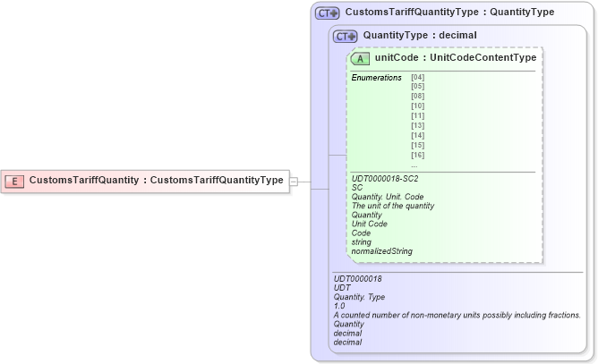This screenshot has width=598, height=364.
Task: Click the 'Unit Code' annotation line
Action: tap(369, 224)
